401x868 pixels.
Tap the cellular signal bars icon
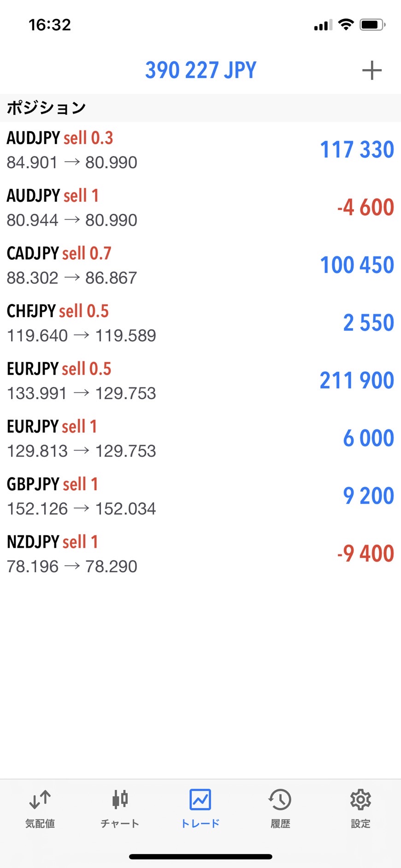tap(323, 26)
